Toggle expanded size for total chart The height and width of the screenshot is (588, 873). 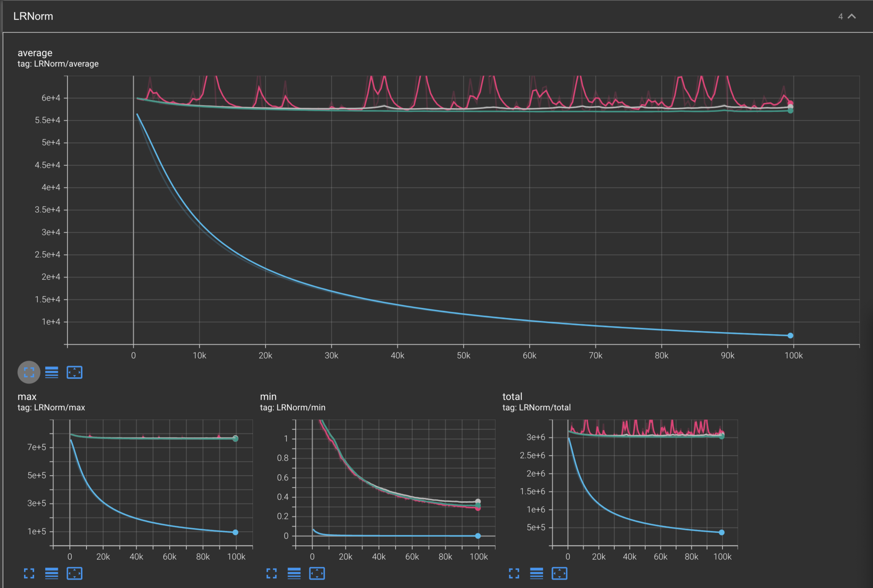[514, 574]
